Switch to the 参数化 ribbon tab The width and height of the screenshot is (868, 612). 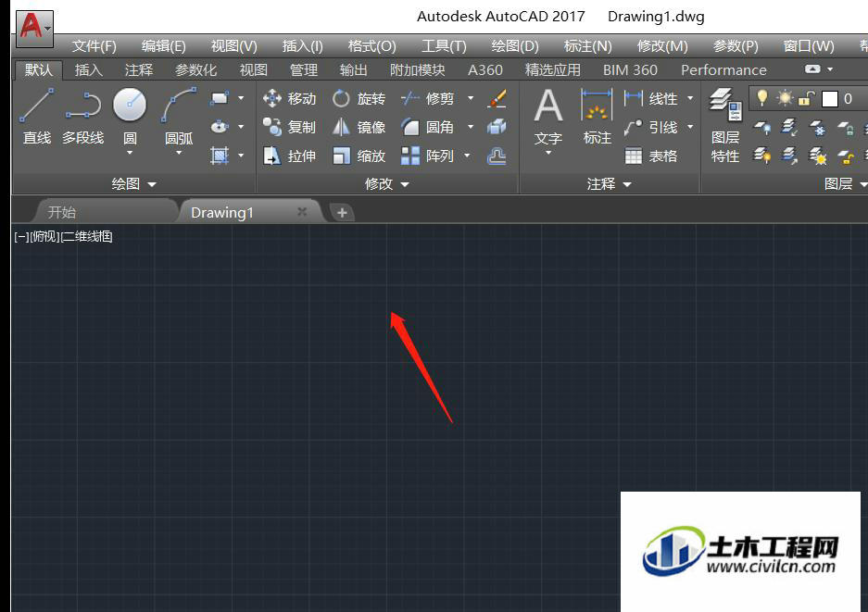(x=196, y=70)
